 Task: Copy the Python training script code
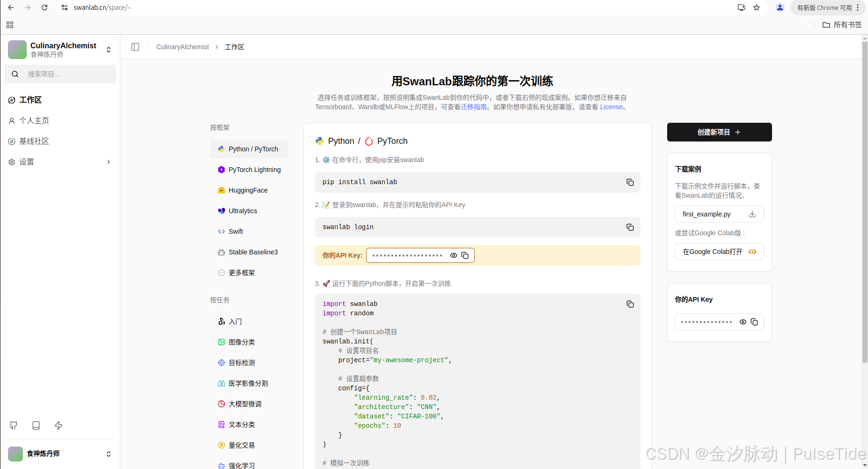(630, 304)
